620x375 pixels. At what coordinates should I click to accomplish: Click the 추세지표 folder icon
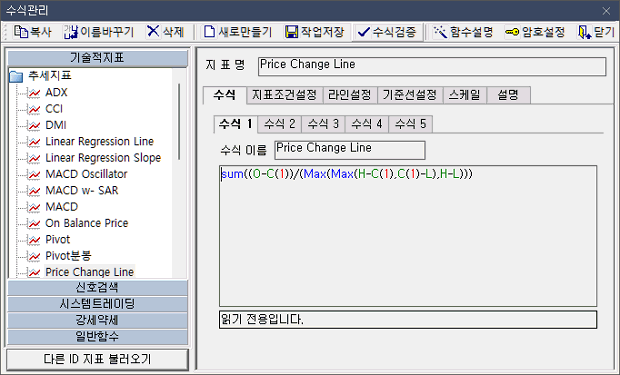coord(16,76)
